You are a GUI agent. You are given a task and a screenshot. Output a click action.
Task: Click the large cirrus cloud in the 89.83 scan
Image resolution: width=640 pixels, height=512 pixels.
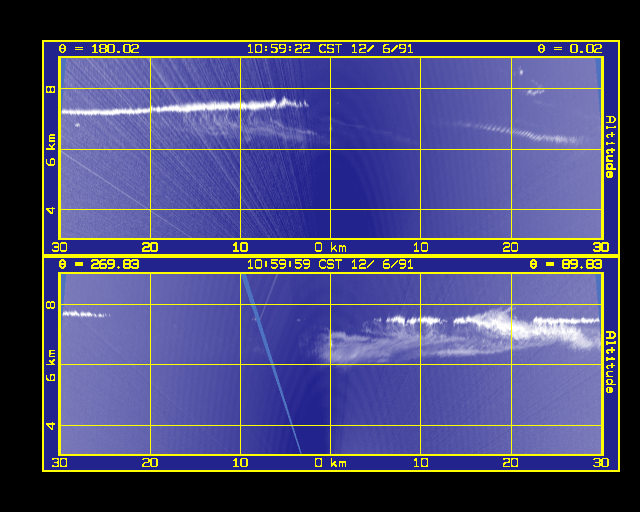pyautogui.click(x=457, y=337)
